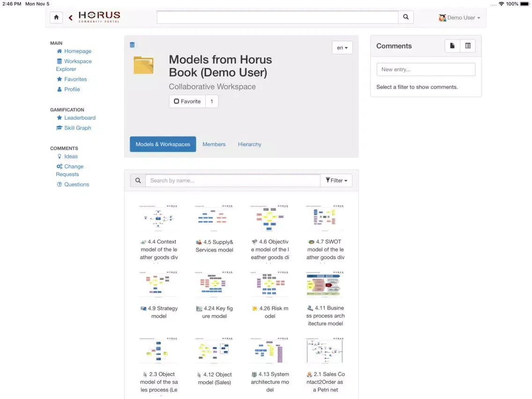532x399 pixels.
Task: Click the star icon beside Leaderboard
Action: 59,118
